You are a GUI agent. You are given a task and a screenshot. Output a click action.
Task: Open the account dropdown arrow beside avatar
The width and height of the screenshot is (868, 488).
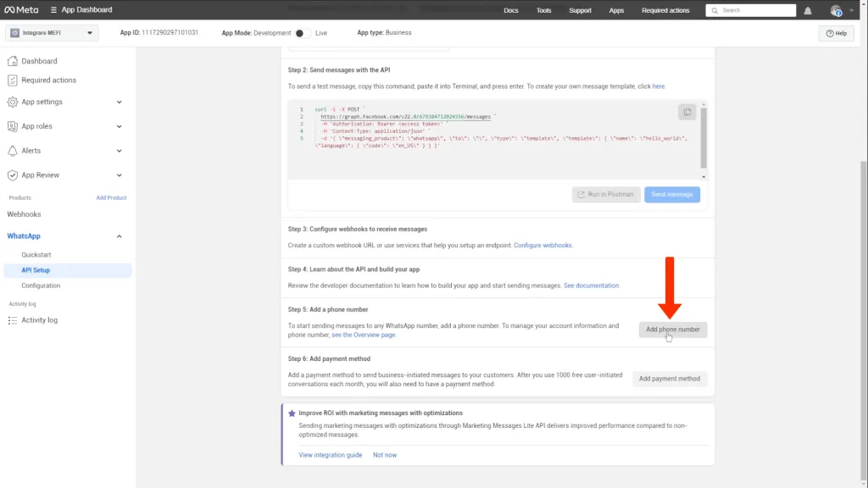point(851,10)
